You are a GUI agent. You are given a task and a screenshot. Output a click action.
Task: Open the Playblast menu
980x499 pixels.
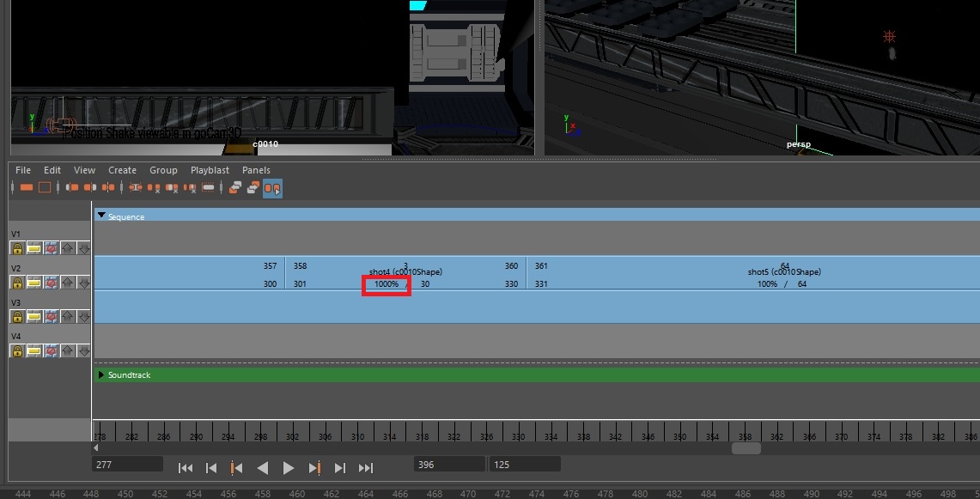[x=209, y=170]
